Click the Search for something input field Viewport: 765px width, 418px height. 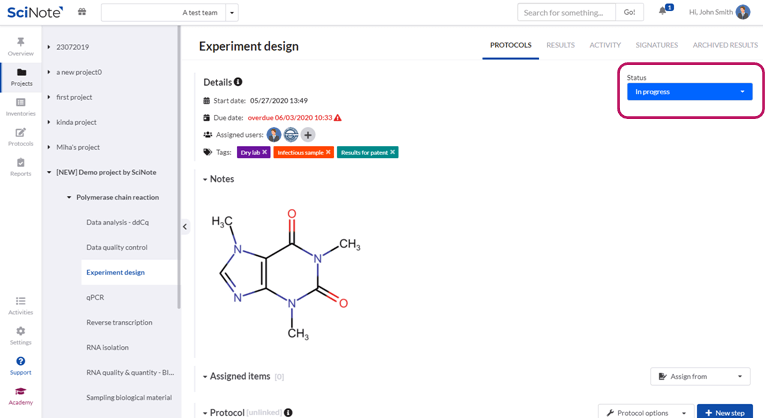[x=566, y=12]
